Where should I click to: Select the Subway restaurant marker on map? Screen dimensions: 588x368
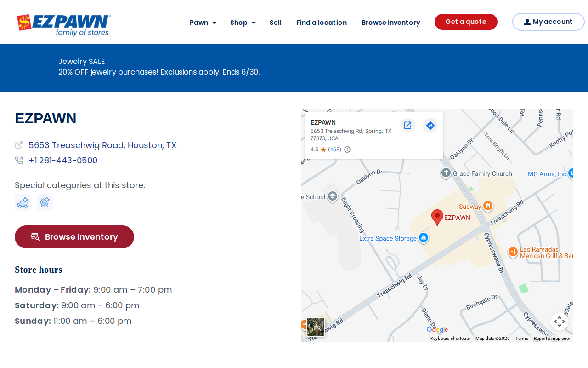tap(488, 206)
